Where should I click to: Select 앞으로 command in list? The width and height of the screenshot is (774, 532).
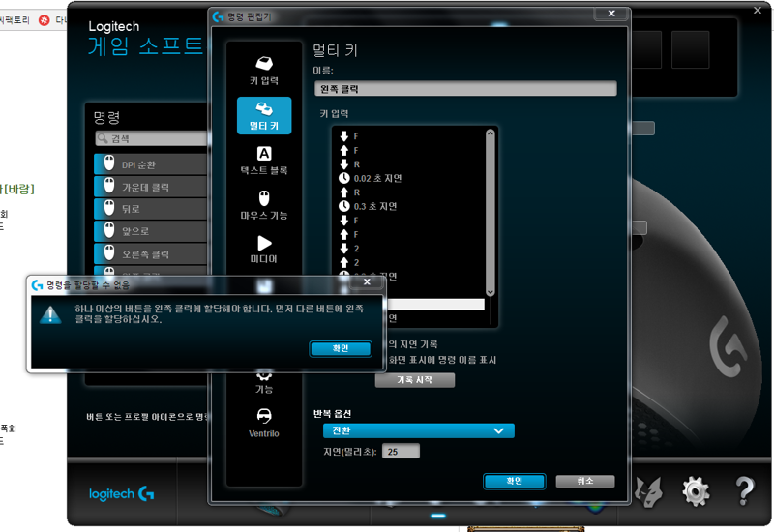pos(151,231)
